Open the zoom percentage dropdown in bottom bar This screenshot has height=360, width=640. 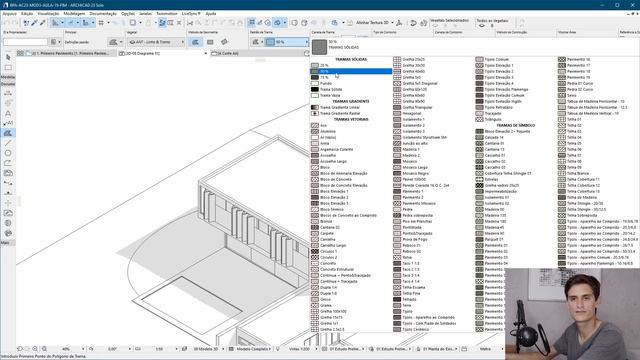[83, 349]
